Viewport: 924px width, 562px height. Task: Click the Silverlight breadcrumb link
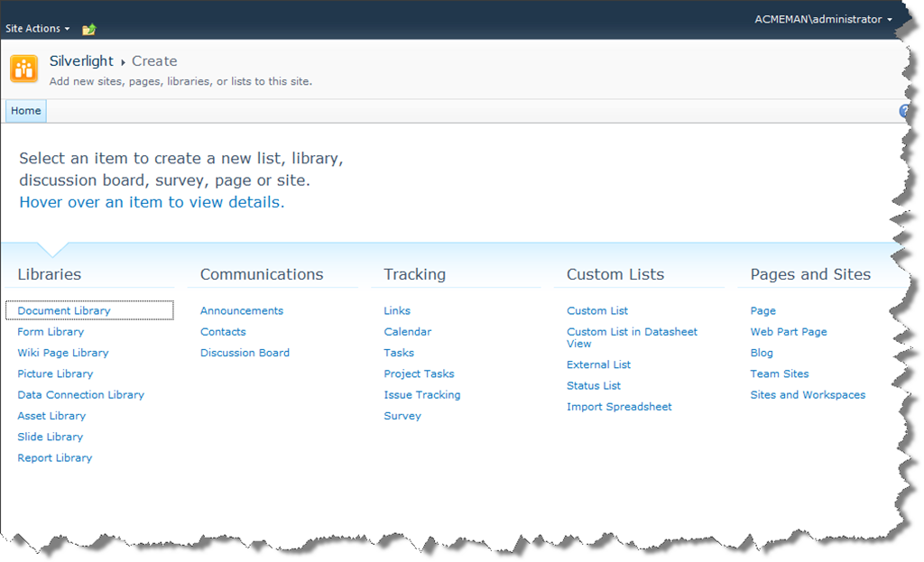pyautogui.click(x=81, y=61)
